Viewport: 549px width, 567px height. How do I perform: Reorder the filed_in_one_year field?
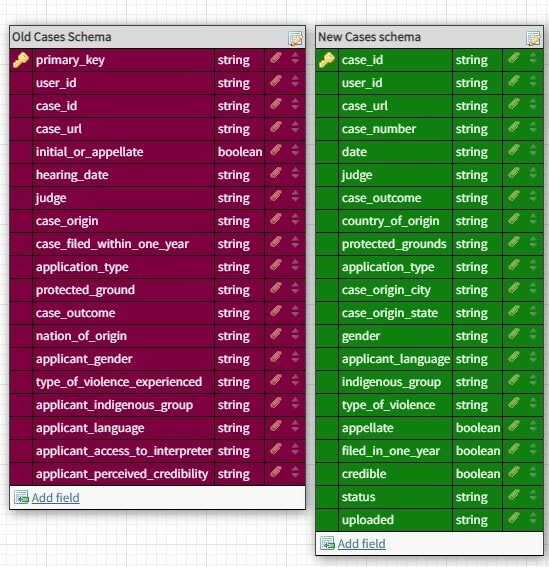533,449
